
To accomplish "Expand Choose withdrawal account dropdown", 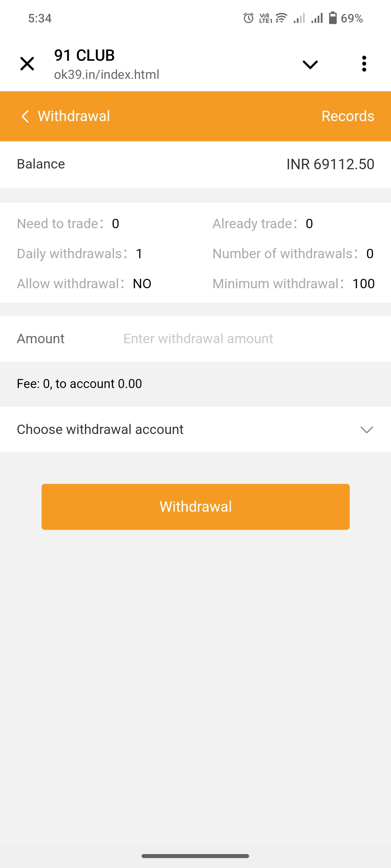I will point(366,430).
